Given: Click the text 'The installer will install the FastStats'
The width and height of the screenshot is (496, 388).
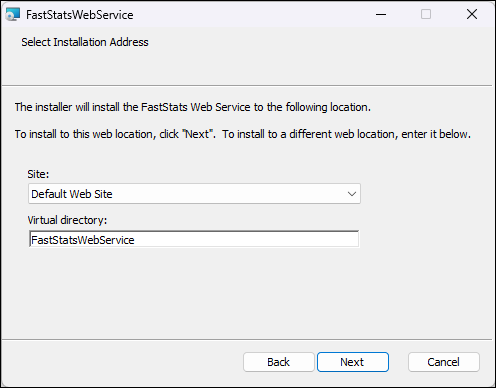Looking at the screenshot, I should pyautogui.click(x=102, y=107).
